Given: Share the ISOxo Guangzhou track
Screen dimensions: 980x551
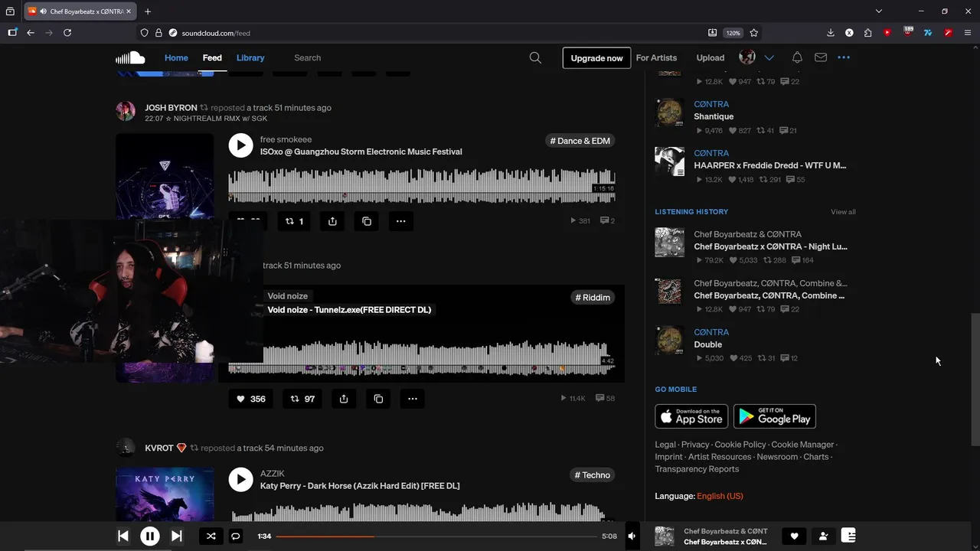Looking at the screenshot, I should pos(332,221).
